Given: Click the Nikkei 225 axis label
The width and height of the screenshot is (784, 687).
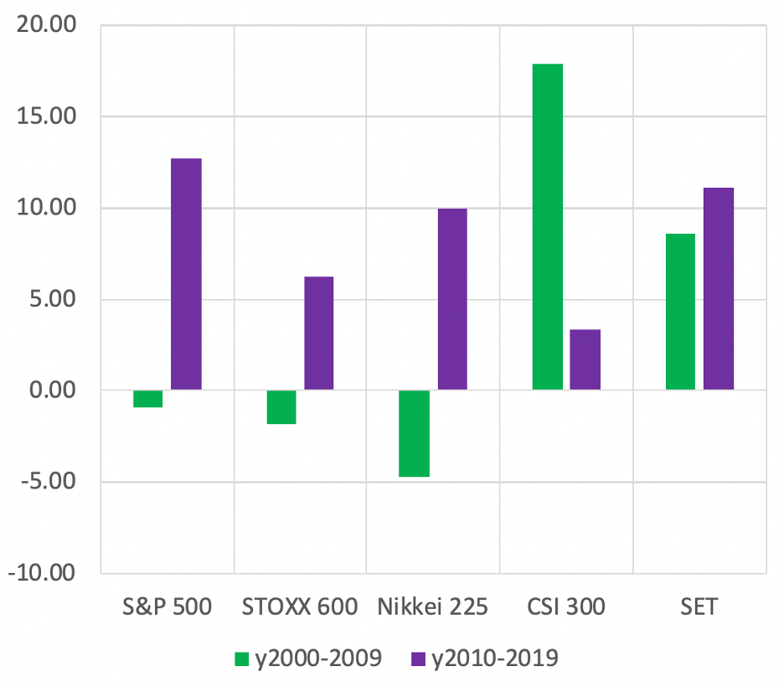Looking at the screenshot, I should pos(432,607).
